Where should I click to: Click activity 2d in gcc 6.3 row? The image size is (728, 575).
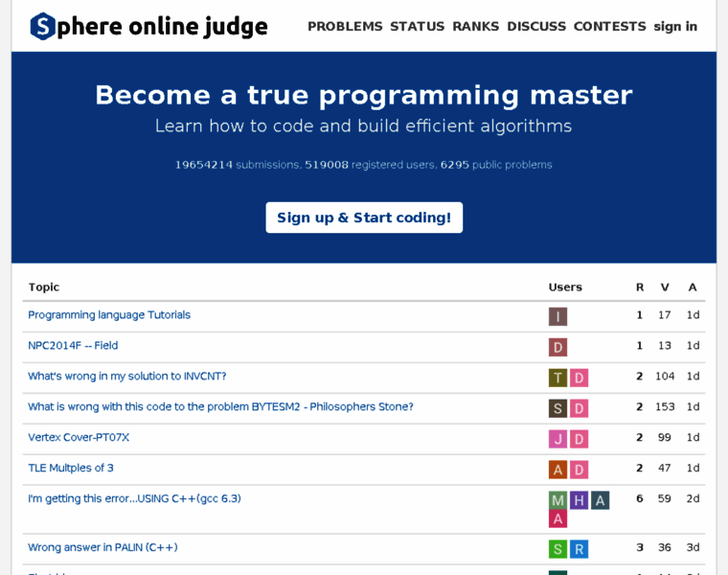pos(694,499)
